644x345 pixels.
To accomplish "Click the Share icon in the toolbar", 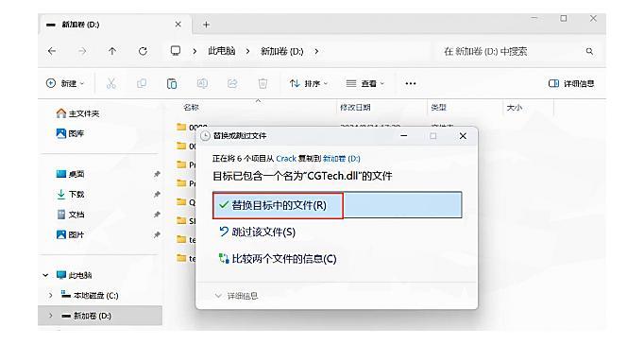I will point(232,83).
